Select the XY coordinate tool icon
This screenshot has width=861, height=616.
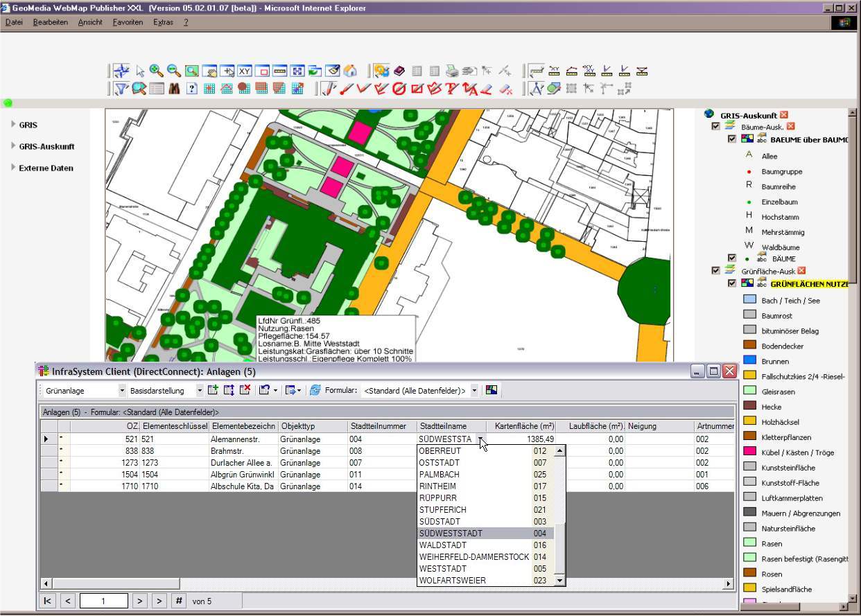click(x=245, y=71)
